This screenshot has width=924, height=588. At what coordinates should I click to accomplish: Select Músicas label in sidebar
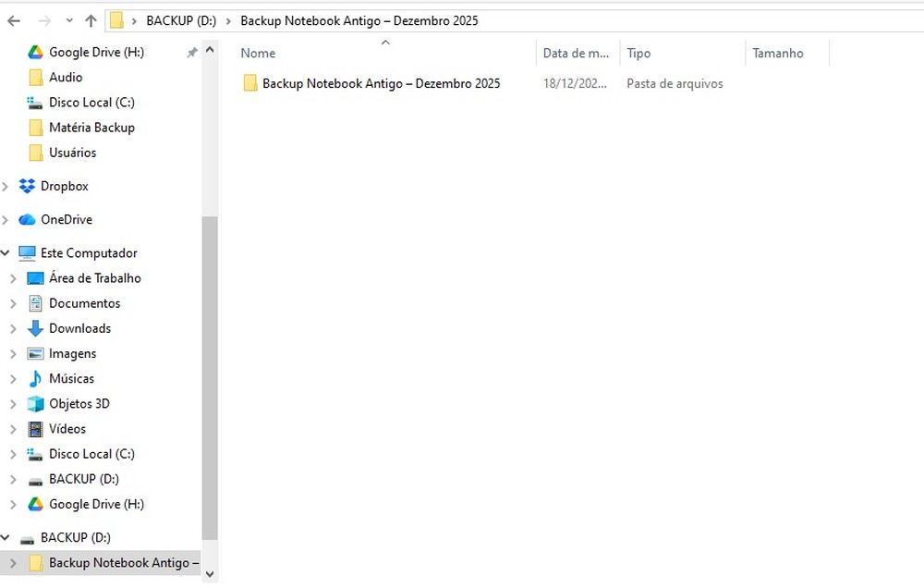71,379
